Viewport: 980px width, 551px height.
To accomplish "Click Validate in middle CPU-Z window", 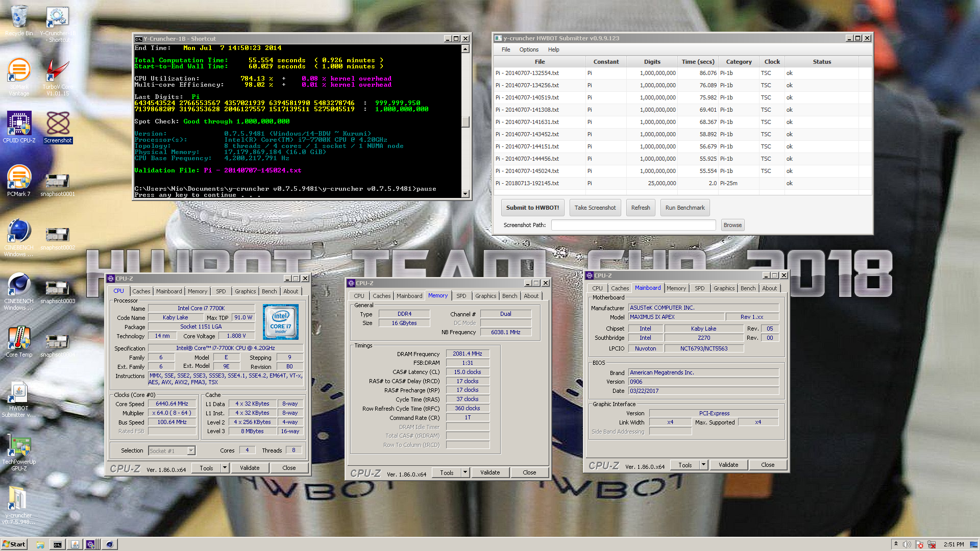I will coord(490,472).
